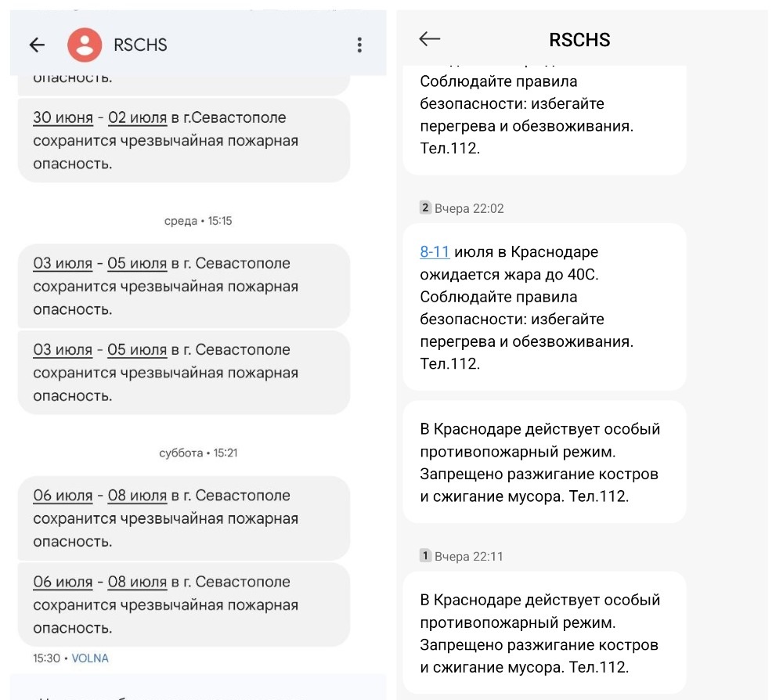
Task: Tap the SIM 1 badge beside Вчера 22:11
Action: (x=425, y=556)
